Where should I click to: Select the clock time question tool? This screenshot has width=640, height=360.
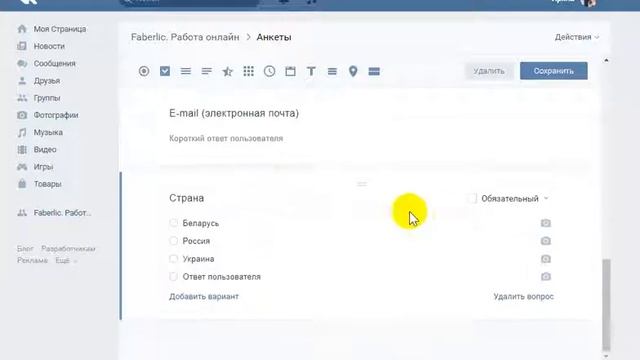(x=269, y=71)
